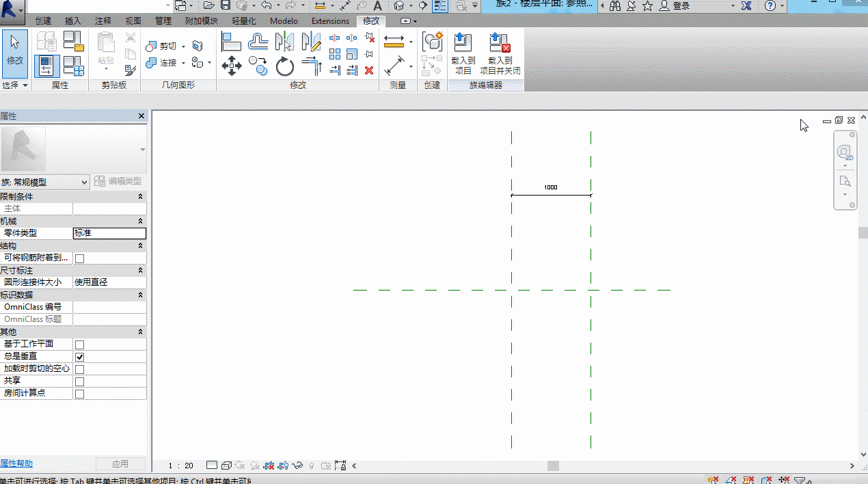Open the 族: 常规模型 dropdown
The height and width of the screenshot is (484, 868).
45,182
